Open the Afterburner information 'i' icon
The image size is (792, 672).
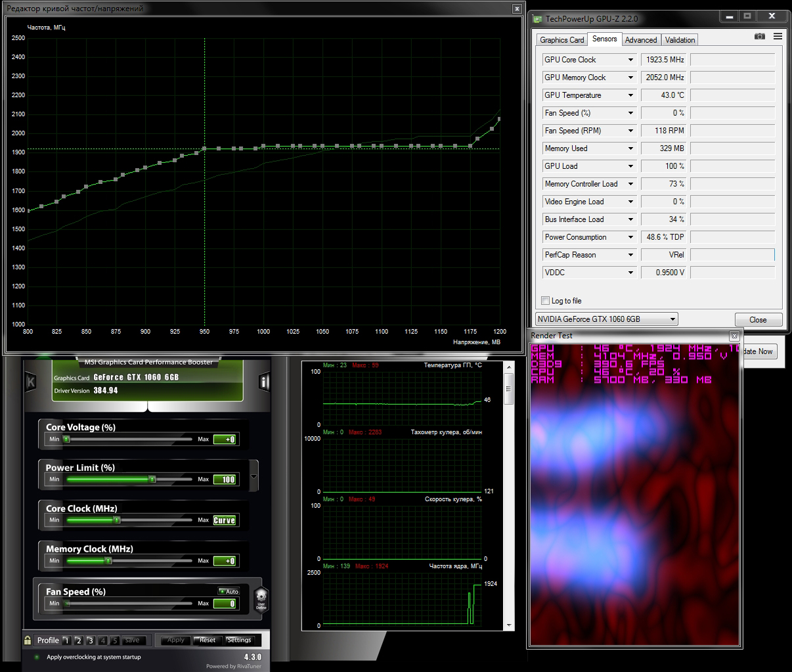point(265,382)
